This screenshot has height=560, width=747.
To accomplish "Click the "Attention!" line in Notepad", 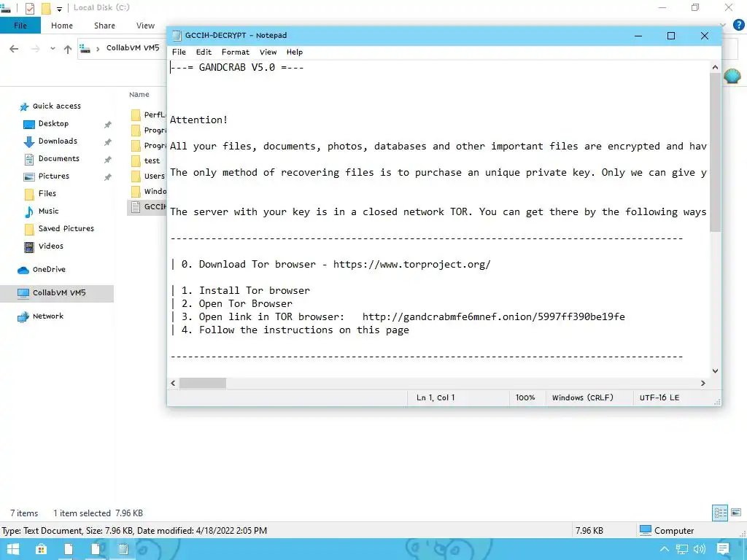I will 198,120.
